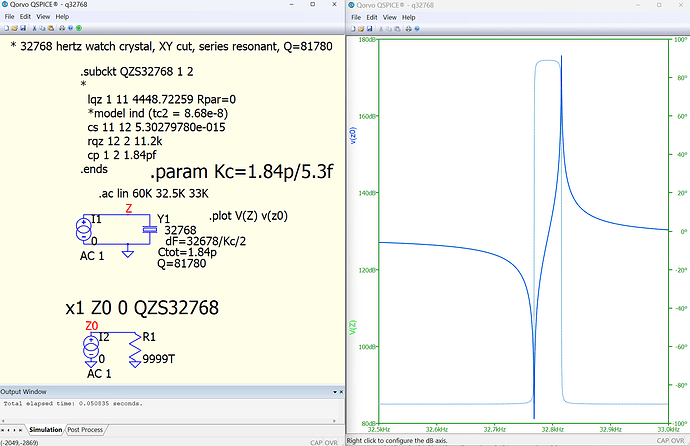
Task: Open help via left toolbar blue question icon
Action: (x=70, y=28)
